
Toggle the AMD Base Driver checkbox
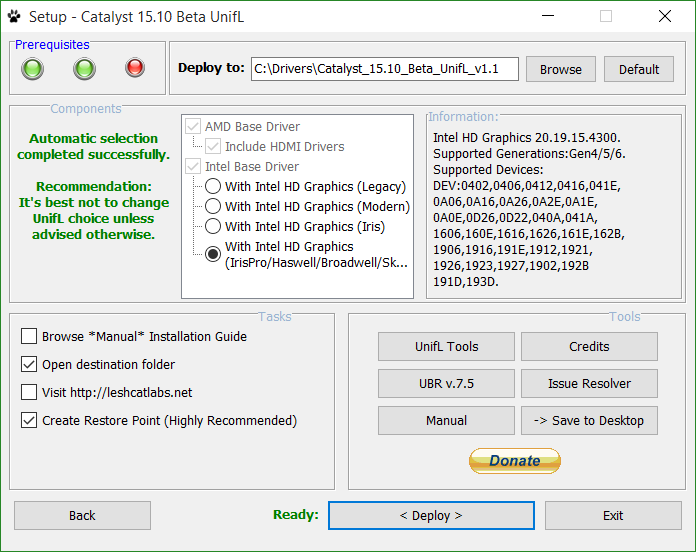pos(193,126)
